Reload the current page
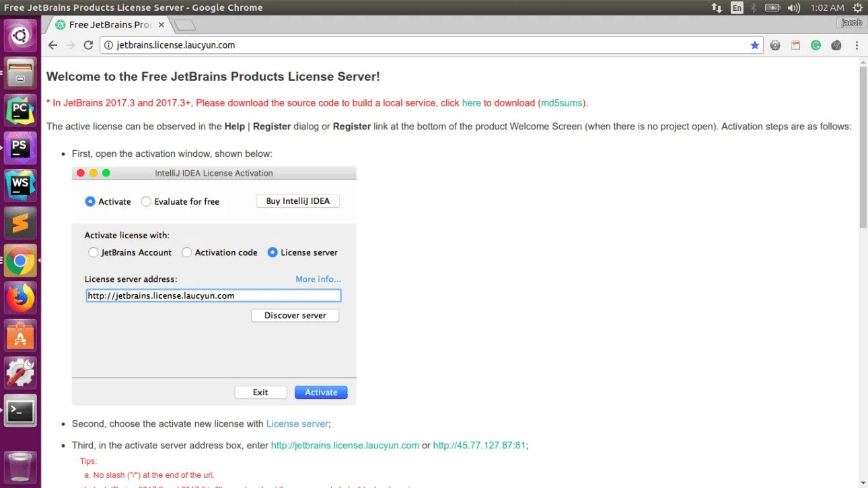 pyautogui.click(x=88, y=45)
